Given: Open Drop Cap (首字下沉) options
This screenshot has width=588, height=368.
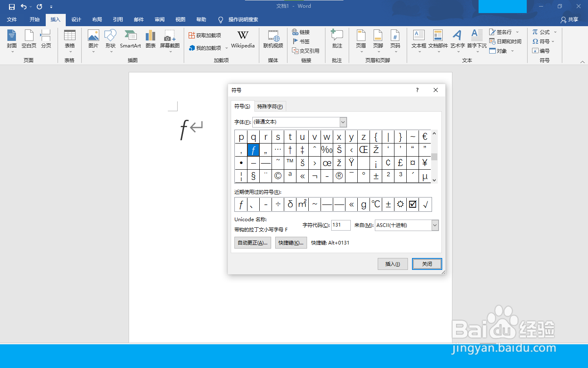Looking at the screenshot, I should (x=477, y=41).
